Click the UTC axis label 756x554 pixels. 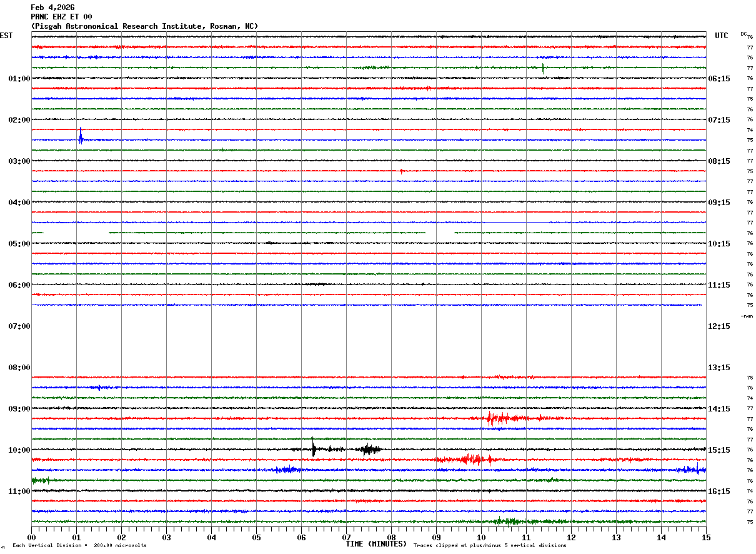click(x=722, y=36)
